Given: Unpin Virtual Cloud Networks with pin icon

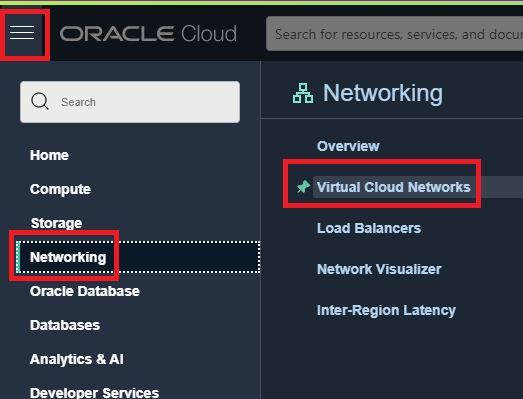Looking at the screenshot, I should tap(303, 187).
